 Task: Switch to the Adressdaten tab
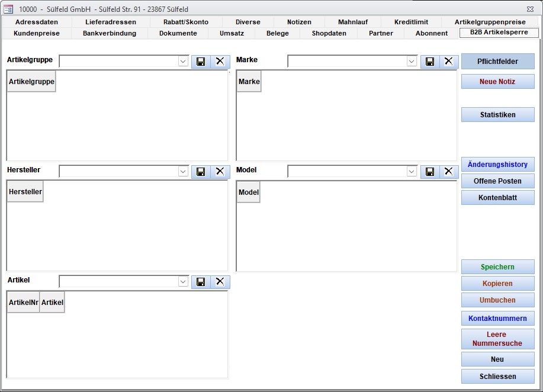click(37, 22)
